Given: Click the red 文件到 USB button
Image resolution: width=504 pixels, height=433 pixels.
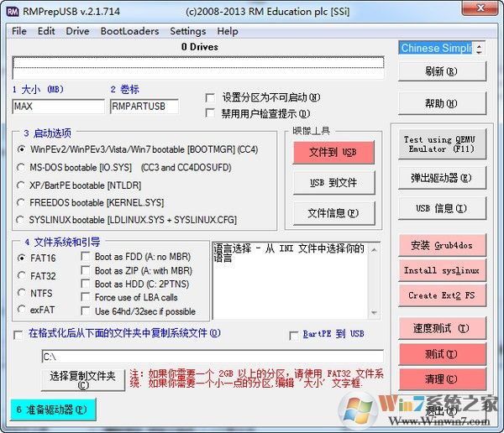Looking at the screenshot, I should coord(333,152).
